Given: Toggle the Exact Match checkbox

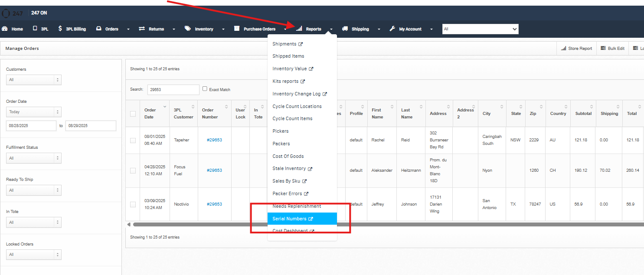Looking at the screenshot, I should [205, 88].
